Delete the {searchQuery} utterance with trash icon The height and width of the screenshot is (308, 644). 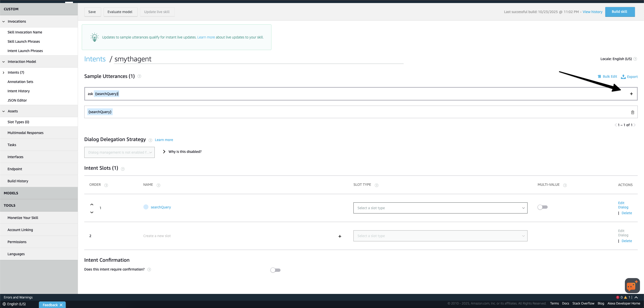click(x=633, y=112)
